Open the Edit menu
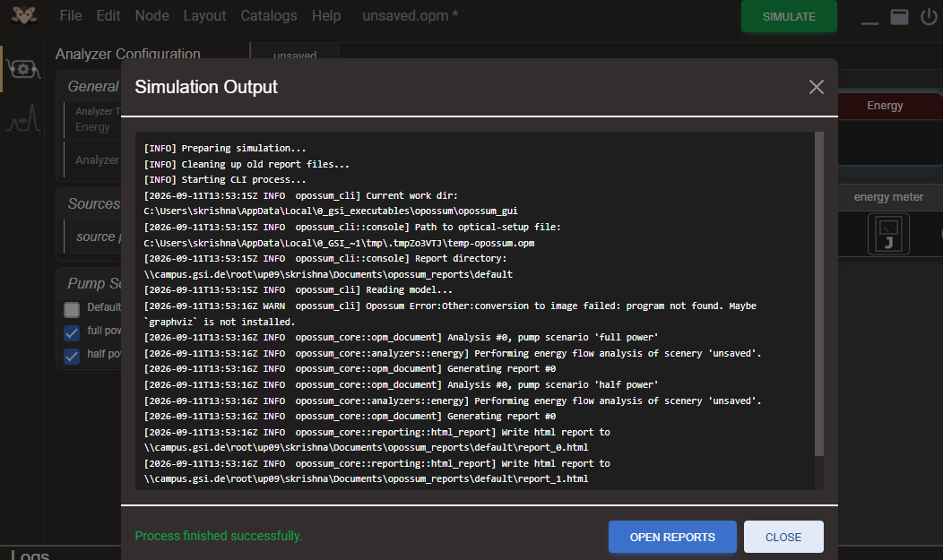Image resolution: width=943 pixels, height=560 pixels. coord(108,15)
